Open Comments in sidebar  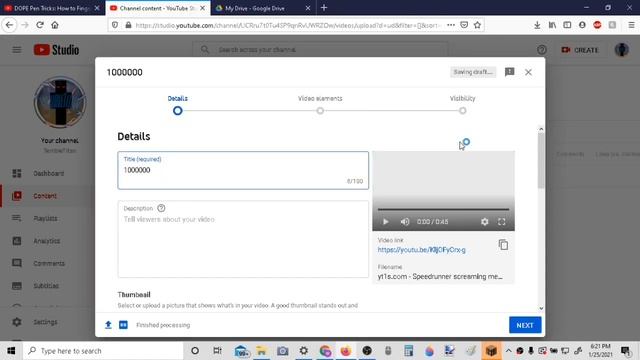(x=49, y=263)
